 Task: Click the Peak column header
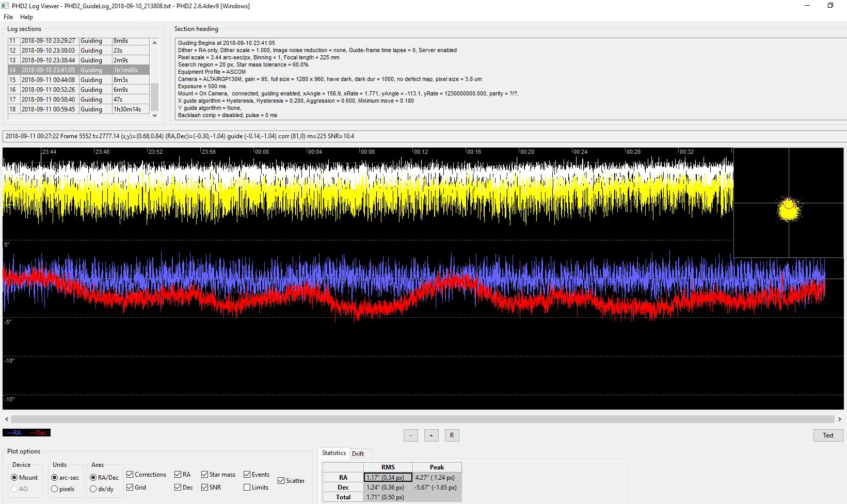[x=437, y=467]
